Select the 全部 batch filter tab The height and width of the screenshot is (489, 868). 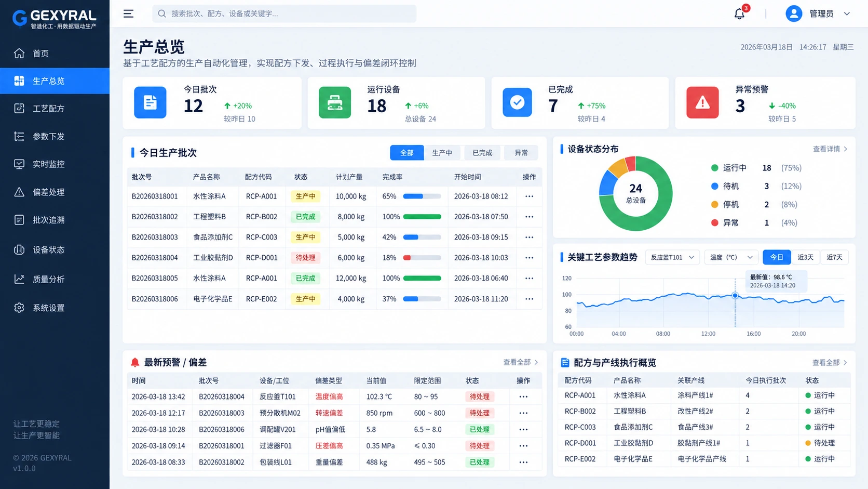(x=407, y=153)
